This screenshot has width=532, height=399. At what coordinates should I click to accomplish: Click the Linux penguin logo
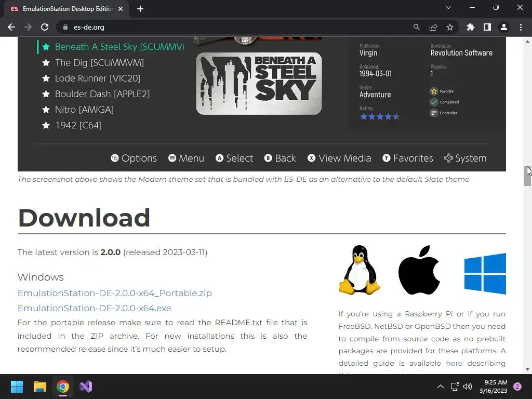point(360,270)
